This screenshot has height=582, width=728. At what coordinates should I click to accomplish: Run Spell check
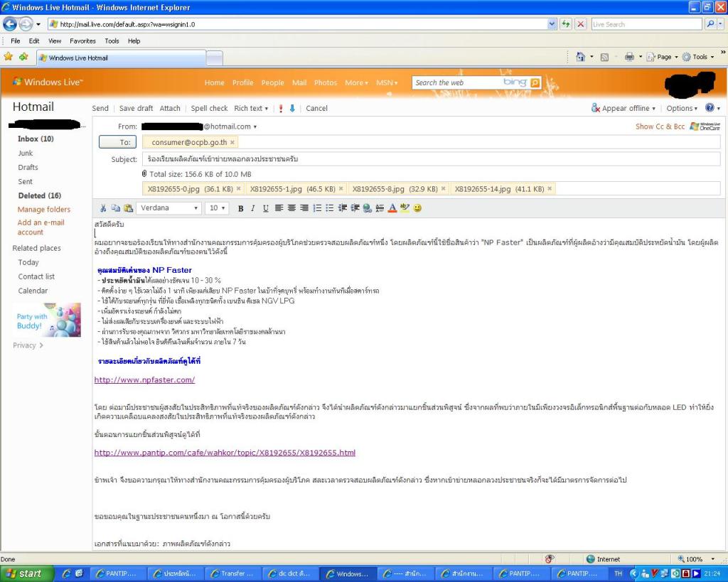(209, 108)
